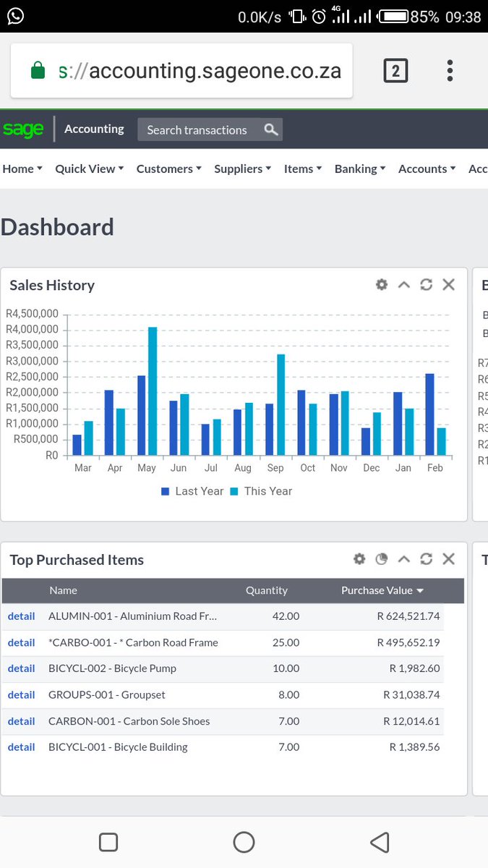Click the Quantity column header
Viewport: 488px width, 868px height.
(267, 590)
